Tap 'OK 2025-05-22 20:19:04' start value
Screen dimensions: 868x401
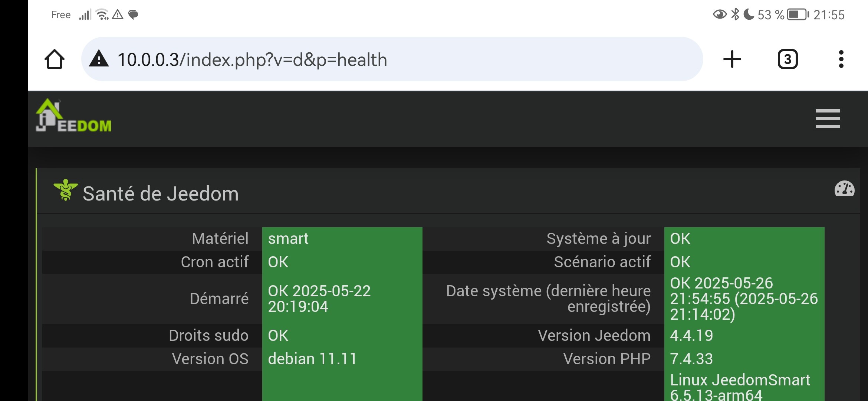[319, 299]
